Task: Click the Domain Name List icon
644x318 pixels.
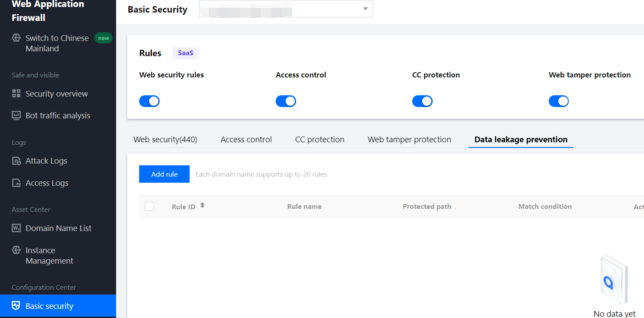Action: coord(16,228)
